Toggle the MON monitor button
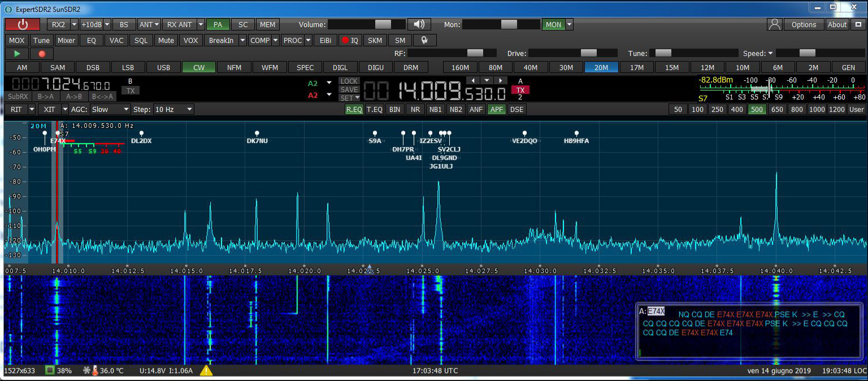The width and height of the screenshot is (868, 381). [x=553, y=24]
